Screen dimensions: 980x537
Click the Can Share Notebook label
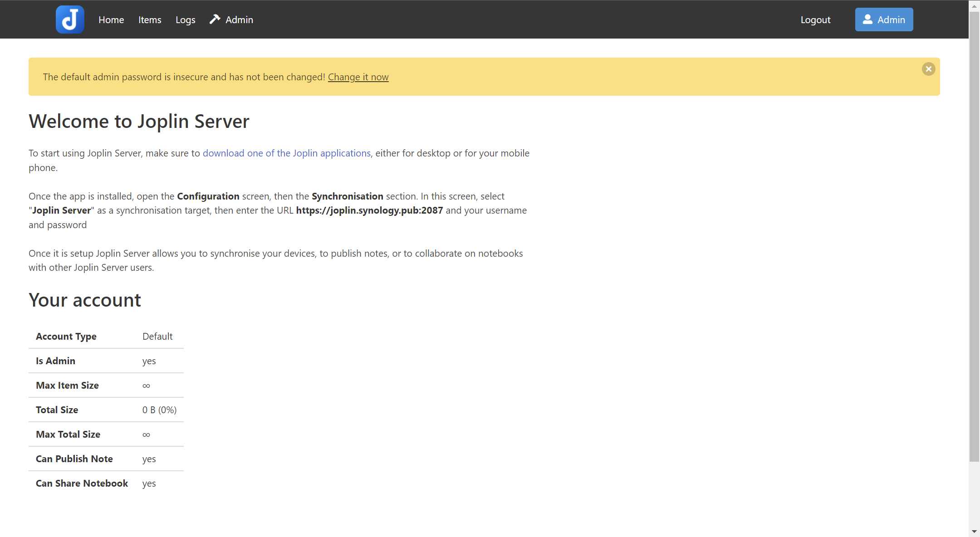pos(82,483)
